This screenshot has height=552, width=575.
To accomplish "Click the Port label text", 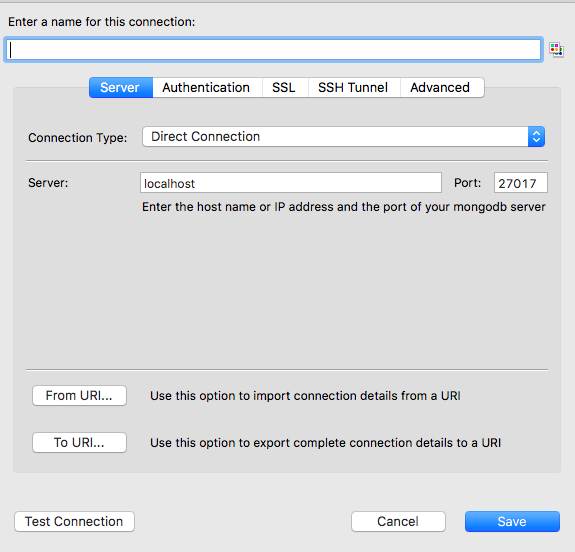I will click(467, 183).
